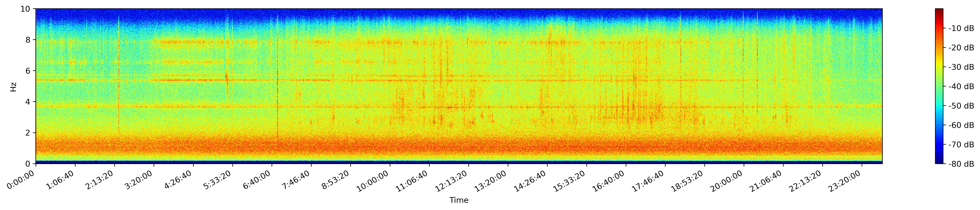Image resolution: width=980 pixels, height=210 pixels.
Task: Click the vertical spike near 2:13:20
Action: [x=119, y=74]
